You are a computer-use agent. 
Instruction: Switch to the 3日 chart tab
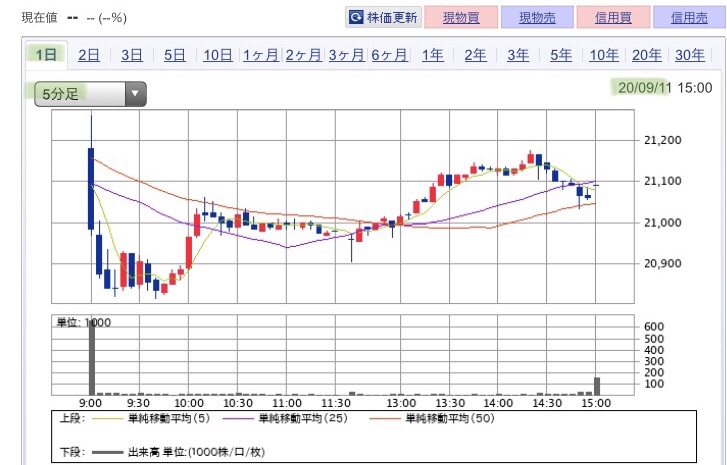click(132, 55)
